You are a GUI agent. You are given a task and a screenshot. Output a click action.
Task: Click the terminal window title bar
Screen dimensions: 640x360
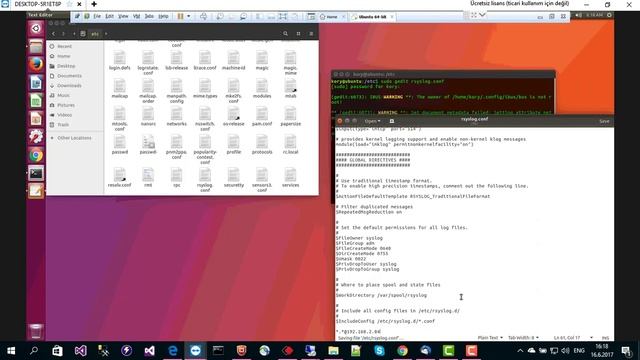point(443,74)
